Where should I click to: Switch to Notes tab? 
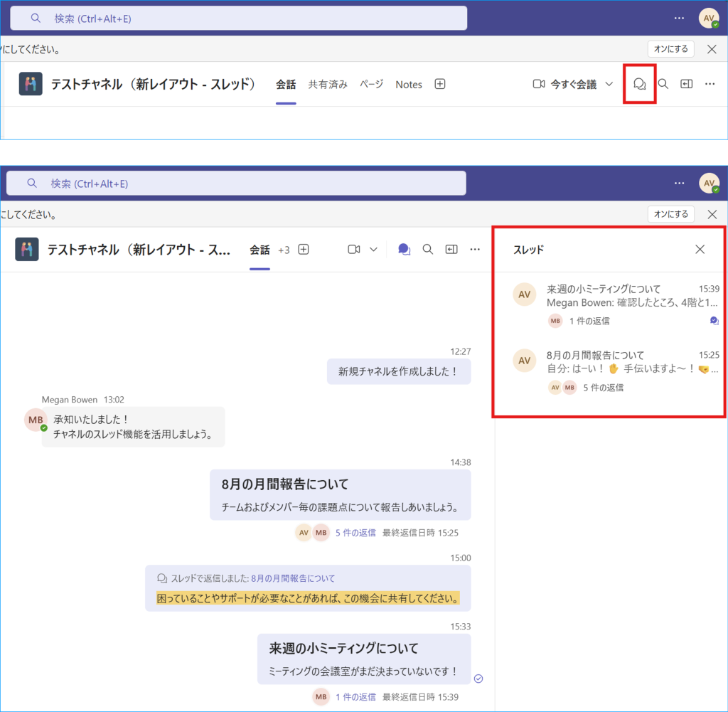tap(409, 85)
